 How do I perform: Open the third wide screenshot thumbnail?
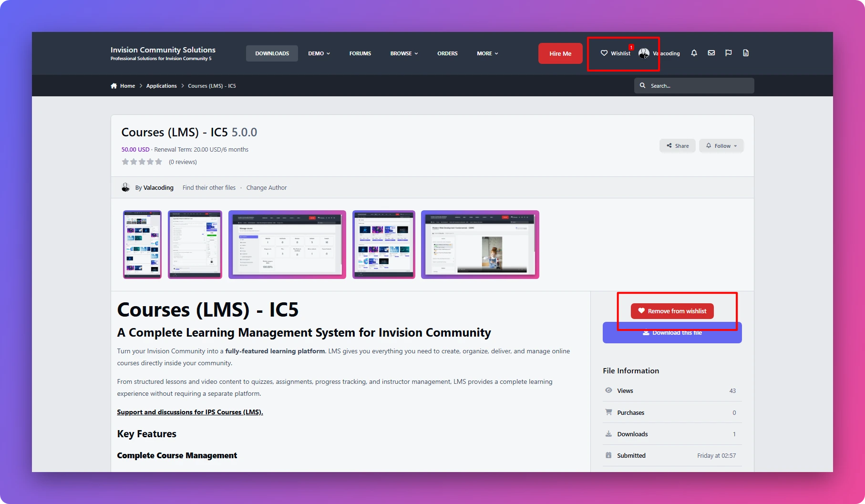pyautogui.click(x=287, y=245)
